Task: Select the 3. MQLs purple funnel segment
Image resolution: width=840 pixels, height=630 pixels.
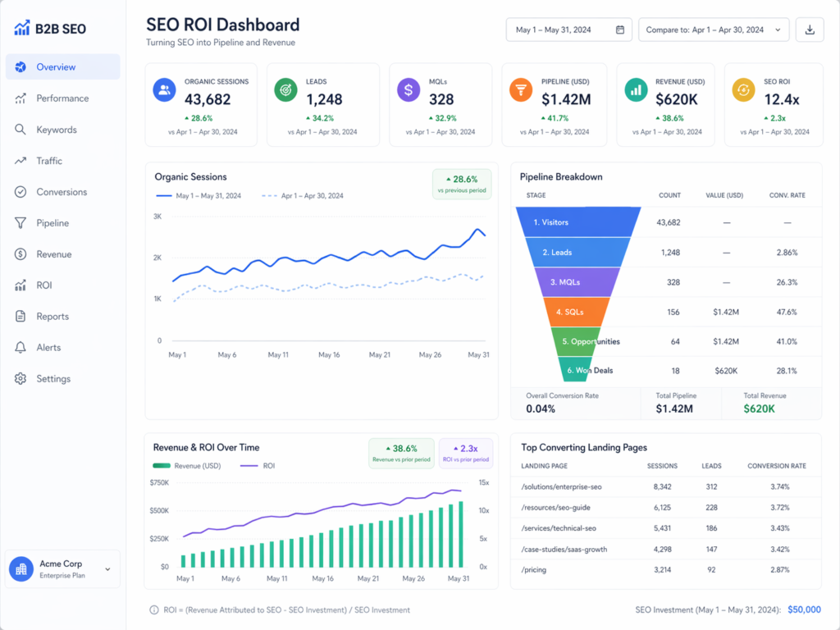Action: 577,282
